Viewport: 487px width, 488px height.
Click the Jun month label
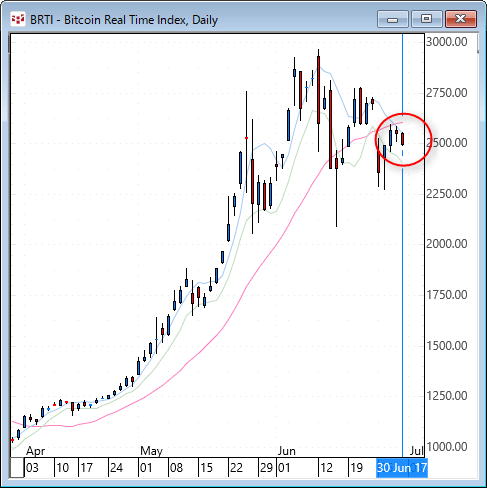pyautogui.click(x=287, y=451)
